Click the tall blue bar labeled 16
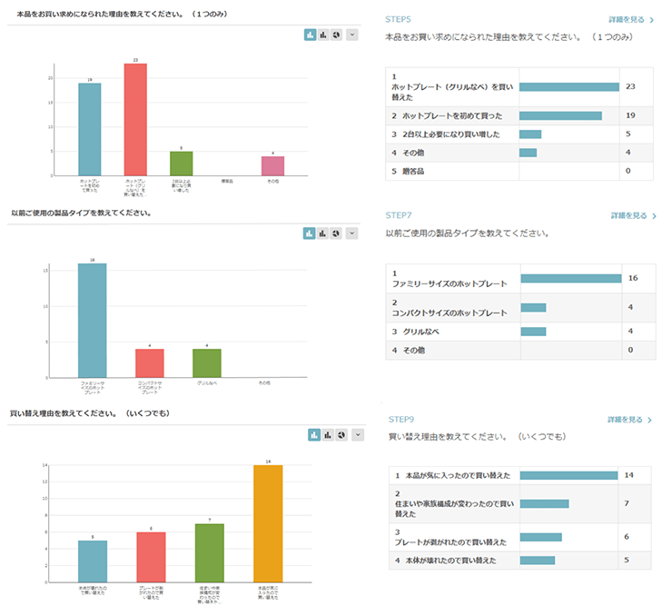The image size is (672, 616). [92, 320]
